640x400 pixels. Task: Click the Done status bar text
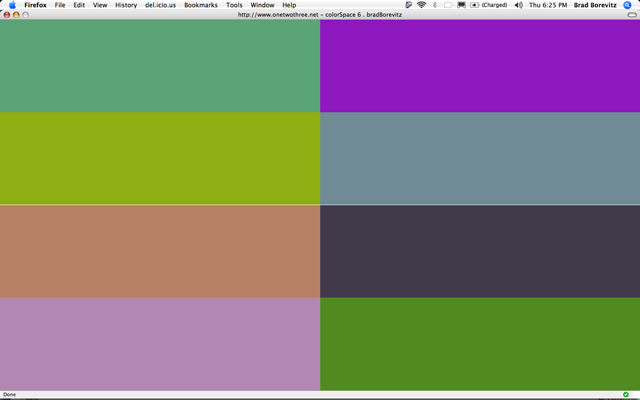tap(9, 395)
